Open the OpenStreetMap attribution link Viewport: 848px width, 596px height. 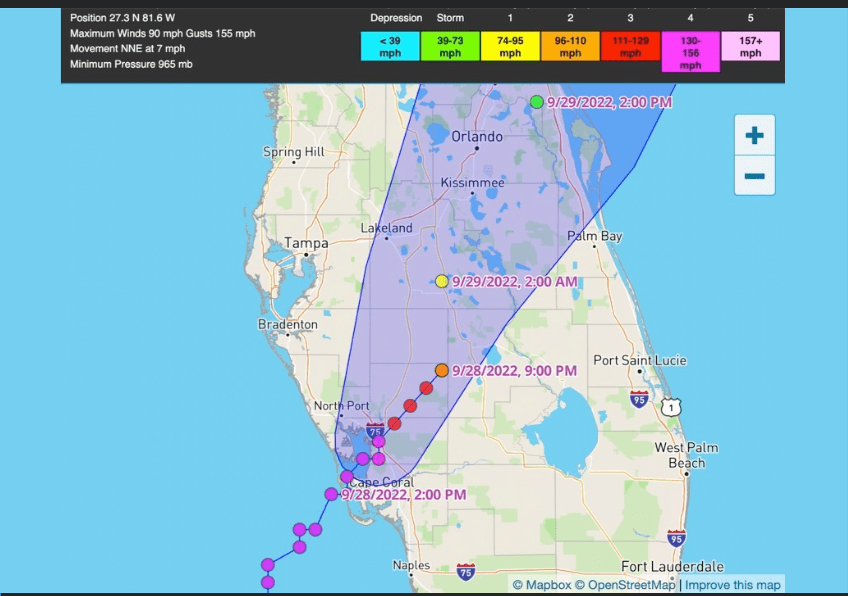[x=630, y=585]
